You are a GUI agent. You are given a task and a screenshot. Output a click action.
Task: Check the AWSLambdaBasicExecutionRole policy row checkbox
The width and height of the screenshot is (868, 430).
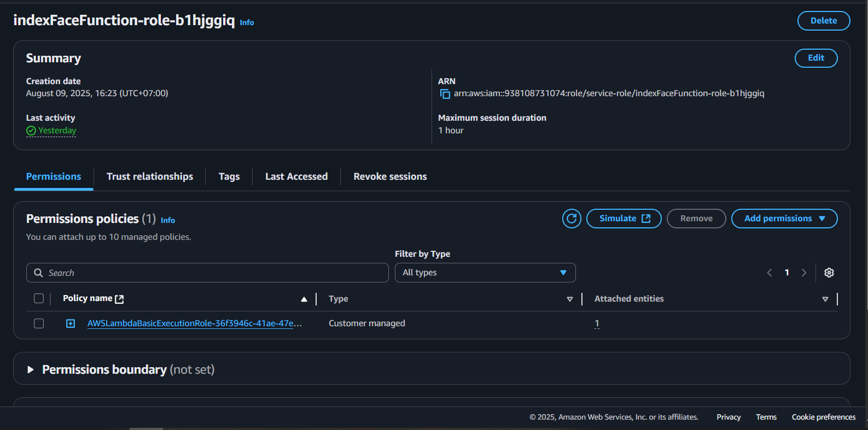(39, 323)
